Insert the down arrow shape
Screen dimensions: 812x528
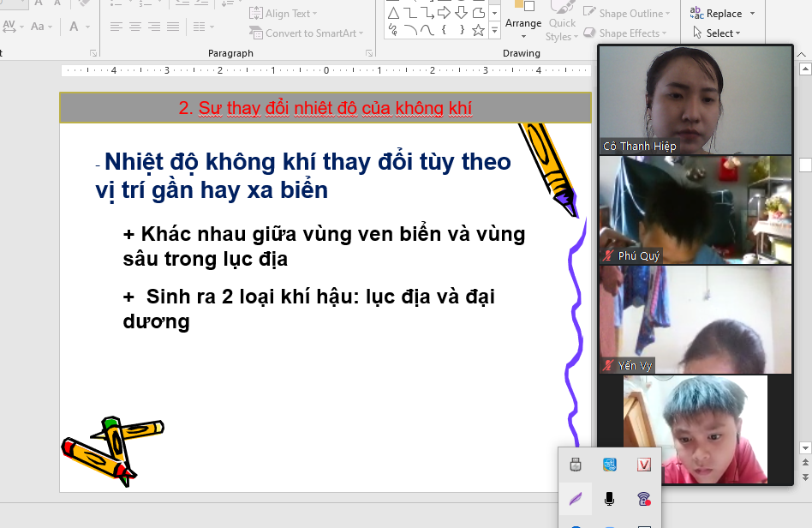pos(461,13)
